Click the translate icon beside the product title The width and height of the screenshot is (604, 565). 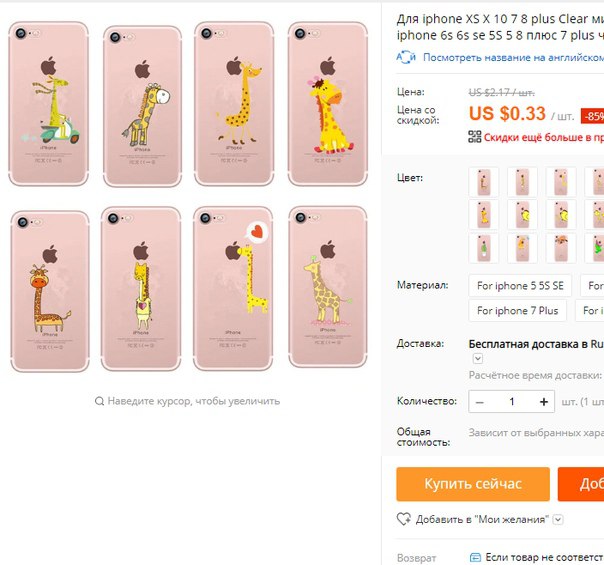(x=406, y=57)
